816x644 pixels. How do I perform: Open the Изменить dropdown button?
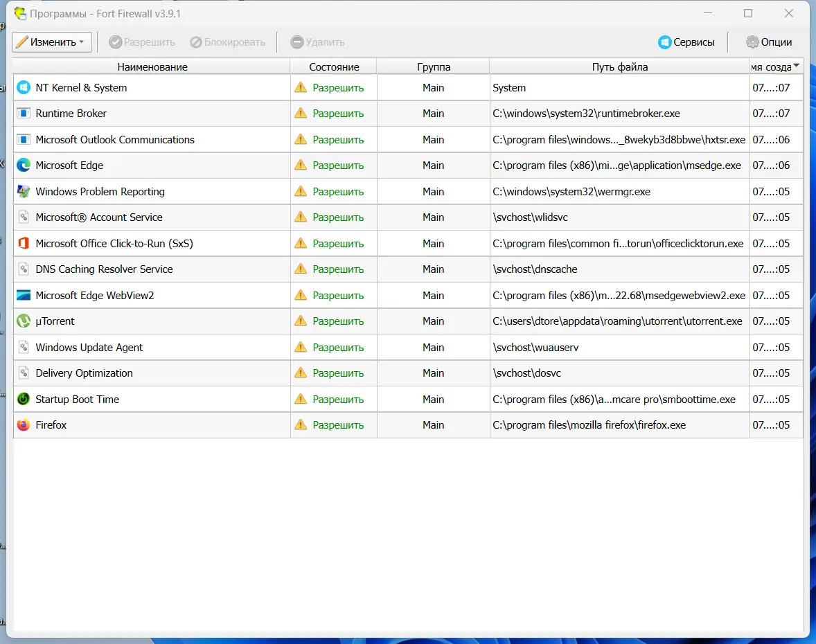point(52,42)
